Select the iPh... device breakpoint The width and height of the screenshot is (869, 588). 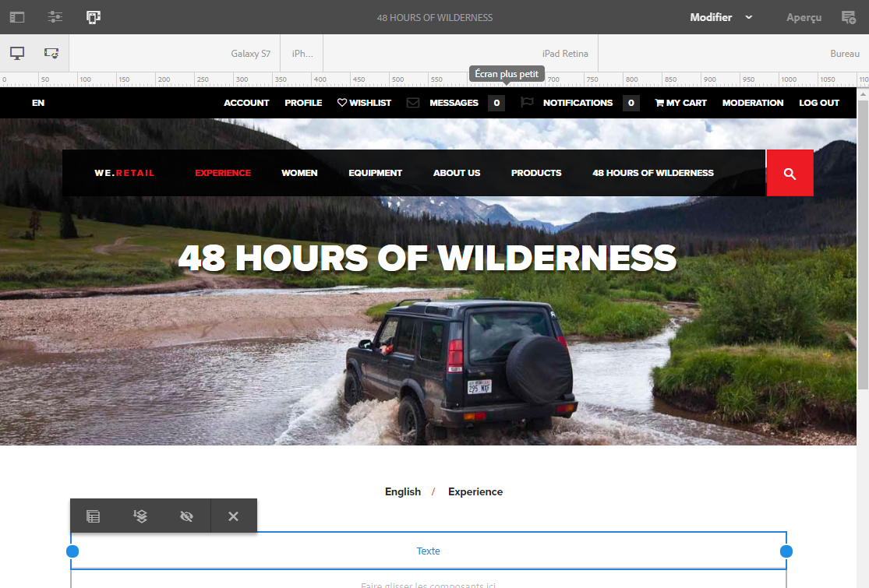pyautogui.click(x=302, y=54)
